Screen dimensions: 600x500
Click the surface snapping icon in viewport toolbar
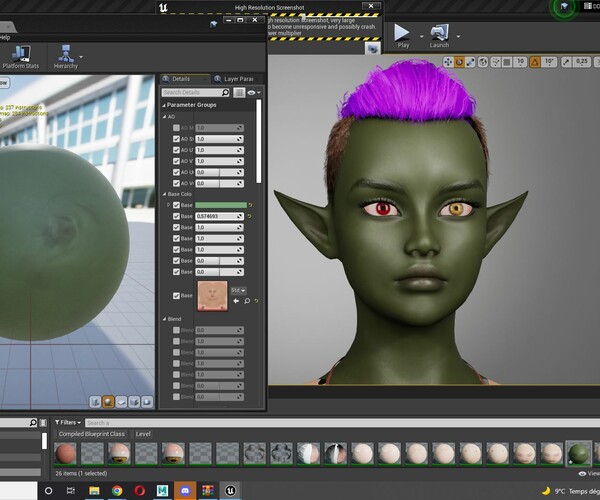pos(496,62)
